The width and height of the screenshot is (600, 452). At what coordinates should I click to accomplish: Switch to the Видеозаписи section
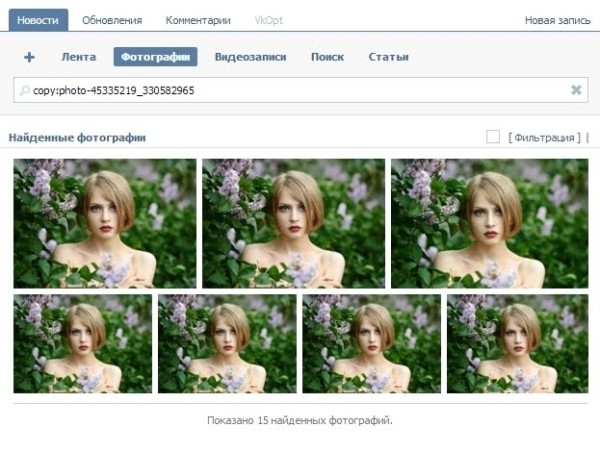(250, 57)
